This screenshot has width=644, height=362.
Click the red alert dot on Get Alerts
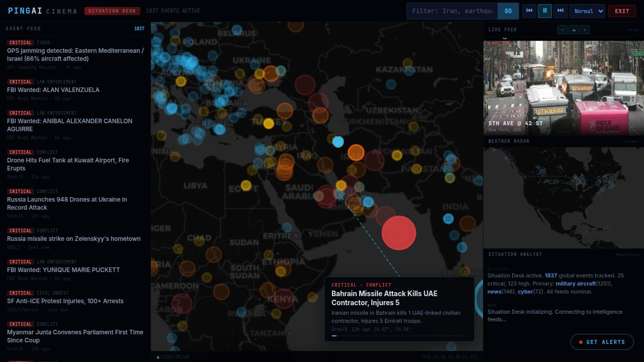(581, 342)
